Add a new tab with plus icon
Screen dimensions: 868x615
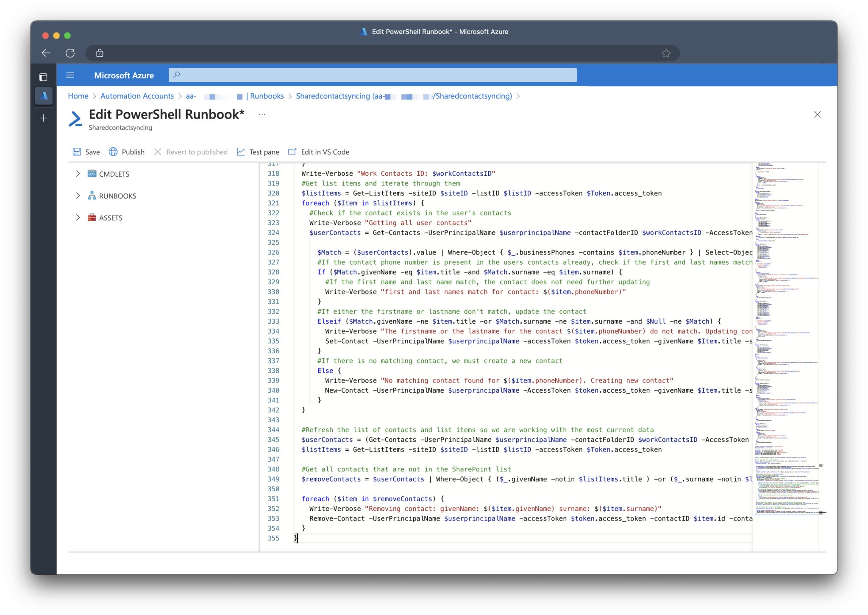(x=44, y=118)
